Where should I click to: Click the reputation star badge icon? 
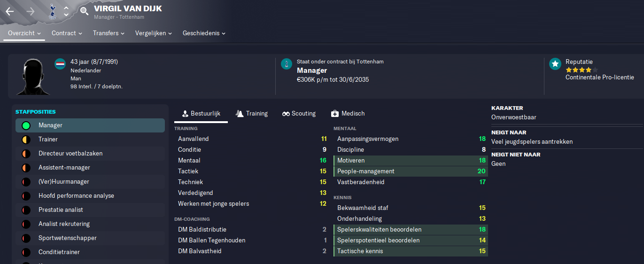[x=555, y=64]
